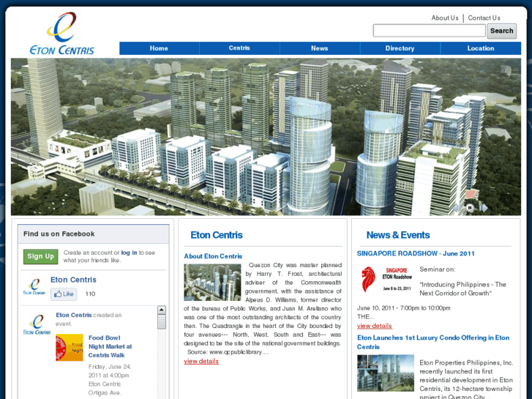The height and width of the screenshot is (399, 532).
Task: Click view details under About Eton Centris
Action: [x=201, y=362]
